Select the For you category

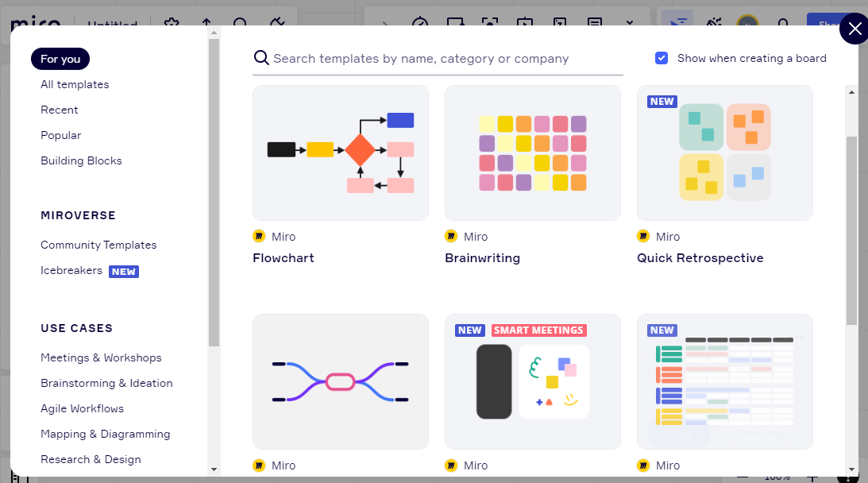click(x=60, y=59)
